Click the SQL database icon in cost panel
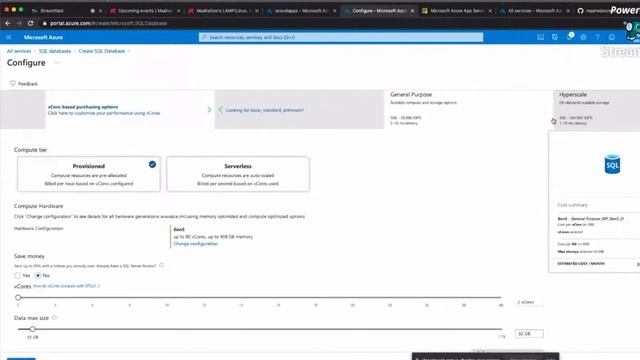This screenshot has height=360, width=640. click(x=612, y=164)
